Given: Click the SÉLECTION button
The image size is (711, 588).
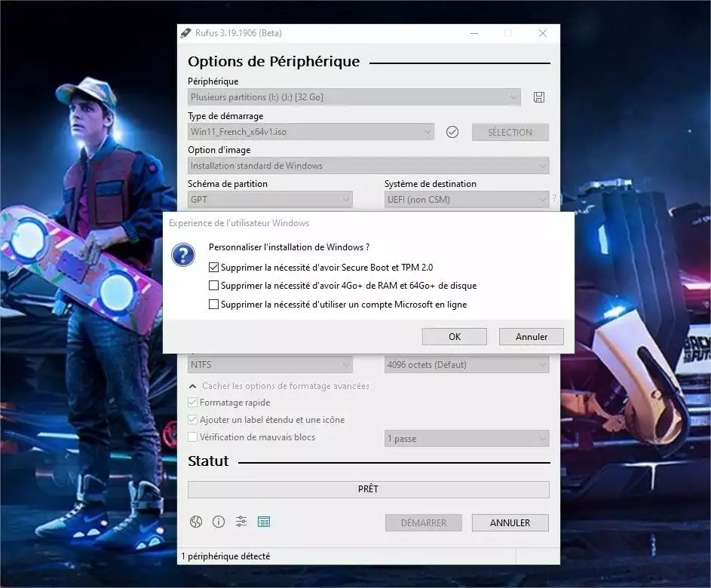Looking at the screenshot, I should point(510,132).
